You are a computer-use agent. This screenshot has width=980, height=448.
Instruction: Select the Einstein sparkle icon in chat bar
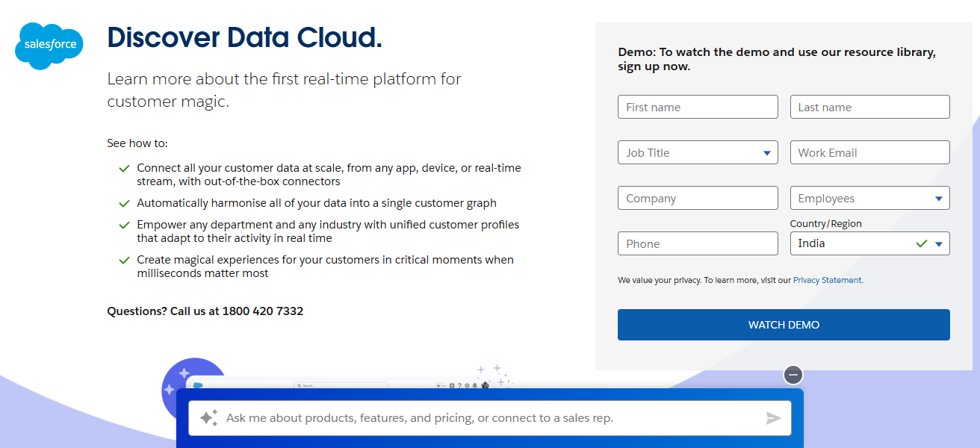coord(208,417)
